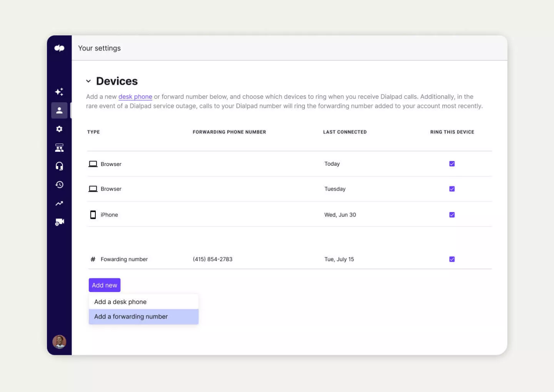Click the video meetings icon in sidebar
Screen dimensions: 554x392
[59, 222]
